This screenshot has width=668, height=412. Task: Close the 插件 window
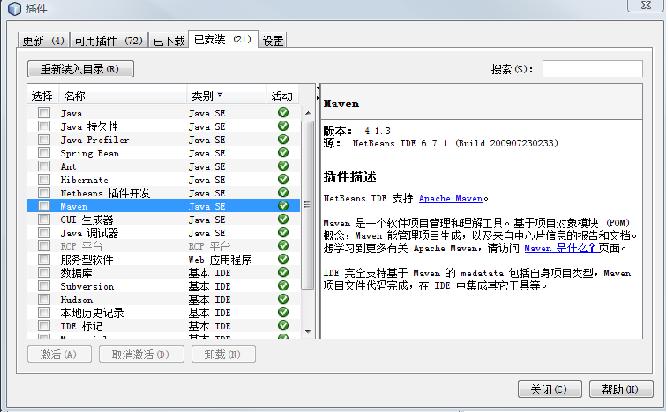click(645, 5)
